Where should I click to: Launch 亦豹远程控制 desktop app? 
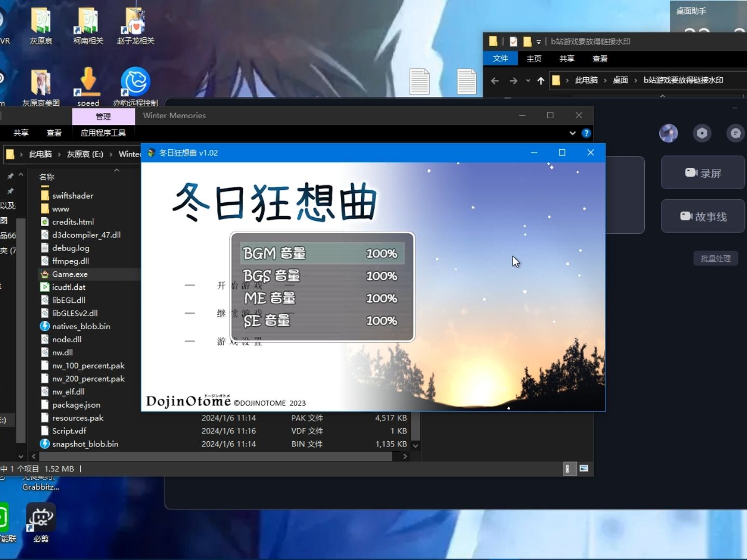(135, 87)
